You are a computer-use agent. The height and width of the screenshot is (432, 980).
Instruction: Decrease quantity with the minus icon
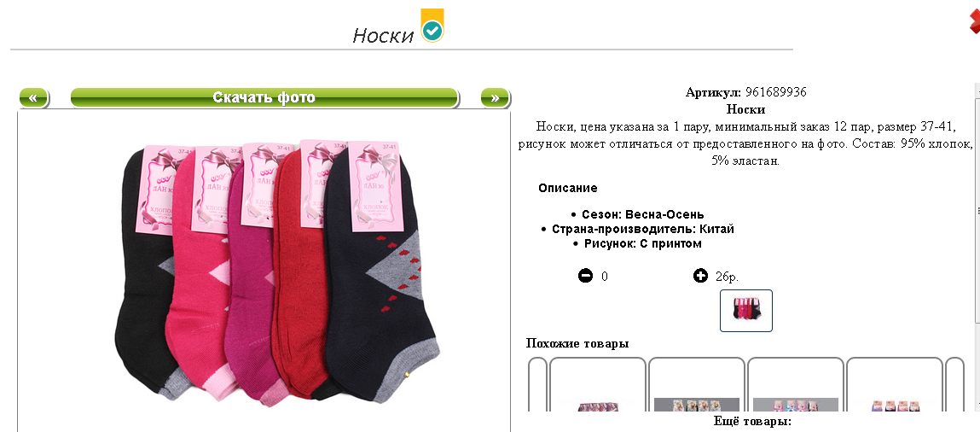pos(586,276)
